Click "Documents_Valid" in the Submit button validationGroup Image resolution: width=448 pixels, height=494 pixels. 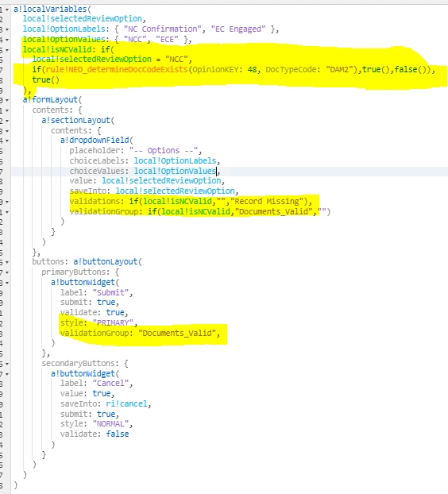coord(177,333)
